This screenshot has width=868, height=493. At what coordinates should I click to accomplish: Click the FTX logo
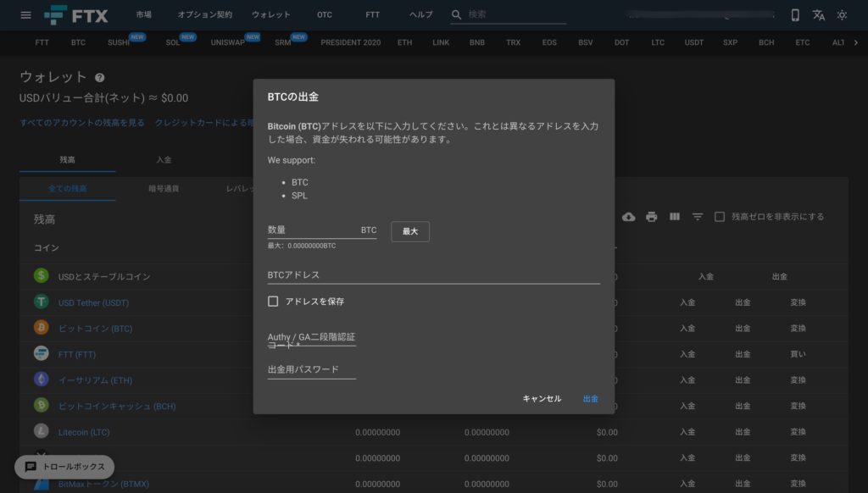pyautogui.click(x=75, y=15)
